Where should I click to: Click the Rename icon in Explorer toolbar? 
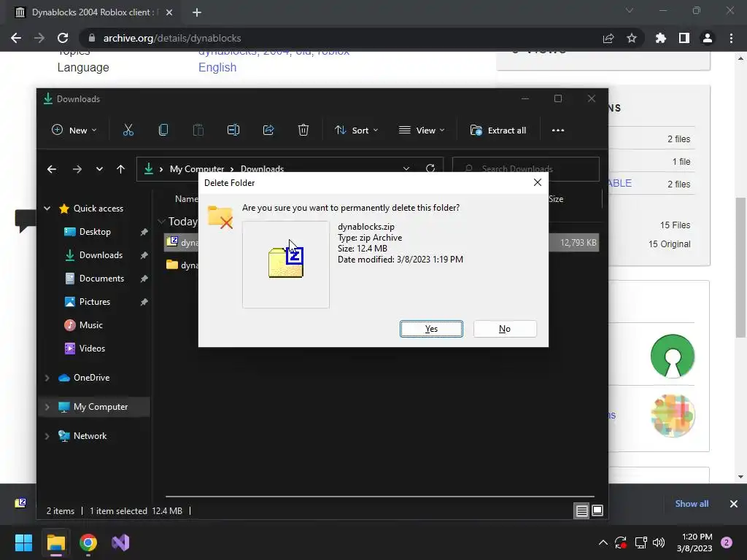pyautogui.click(x=233, y=130)
